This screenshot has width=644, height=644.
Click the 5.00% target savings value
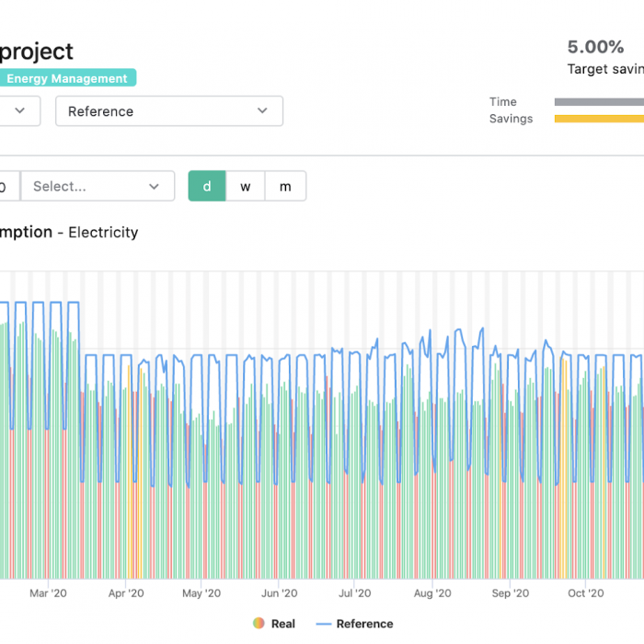(x=595, y=47)
